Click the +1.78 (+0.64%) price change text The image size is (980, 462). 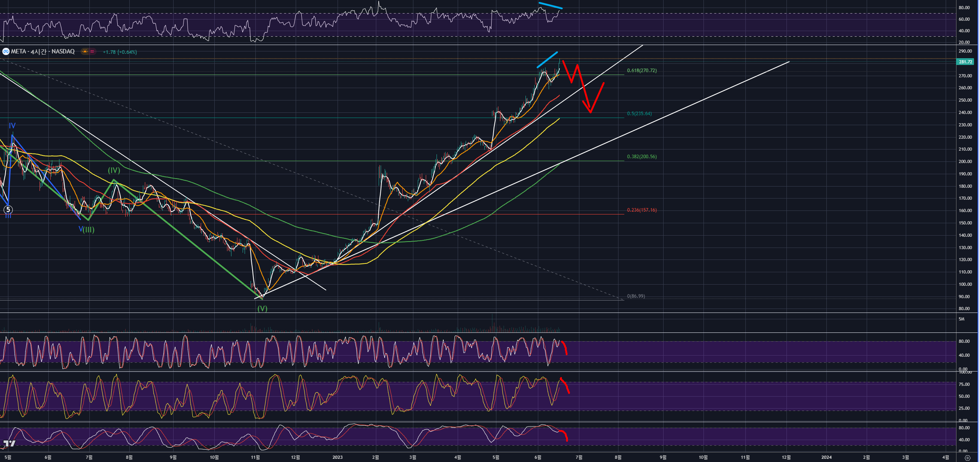pyautogui.click(x=120, y=52)
